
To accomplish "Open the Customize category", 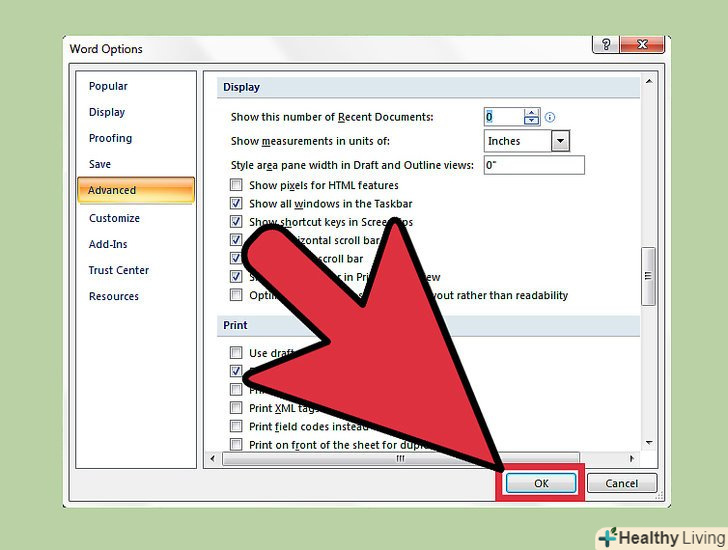I will pos(114,218).
